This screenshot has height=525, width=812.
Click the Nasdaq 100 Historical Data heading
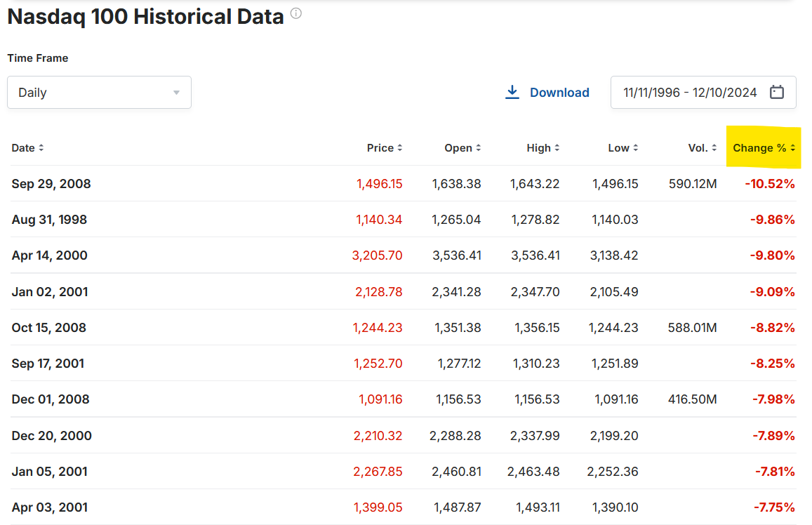[145, 17]
